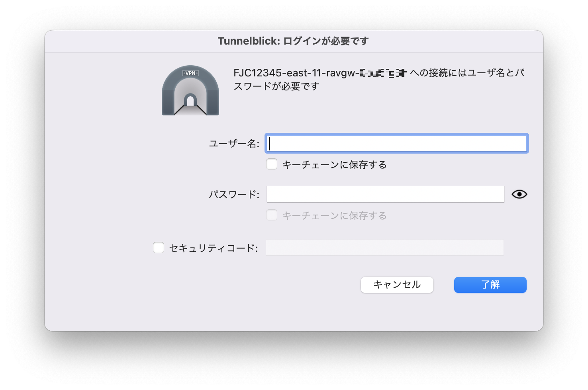Click the FJC12345-east-11-ravgw connection name
The height and width of the screenshot is (390, 588).
coord(296,73)
